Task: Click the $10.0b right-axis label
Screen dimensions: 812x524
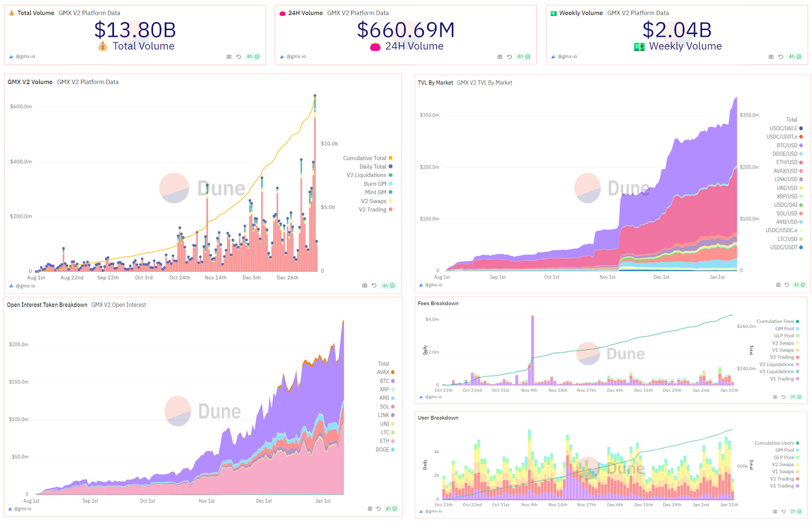Action: click(329, 144)
